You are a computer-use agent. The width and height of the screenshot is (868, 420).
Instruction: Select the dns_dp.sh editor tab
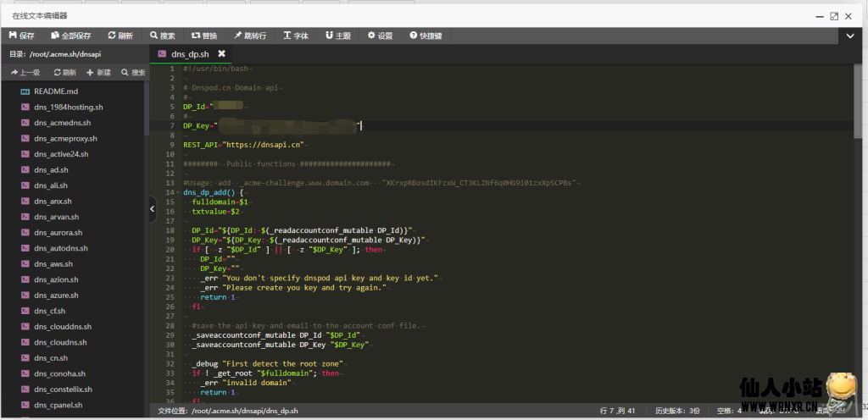[188, 53]
